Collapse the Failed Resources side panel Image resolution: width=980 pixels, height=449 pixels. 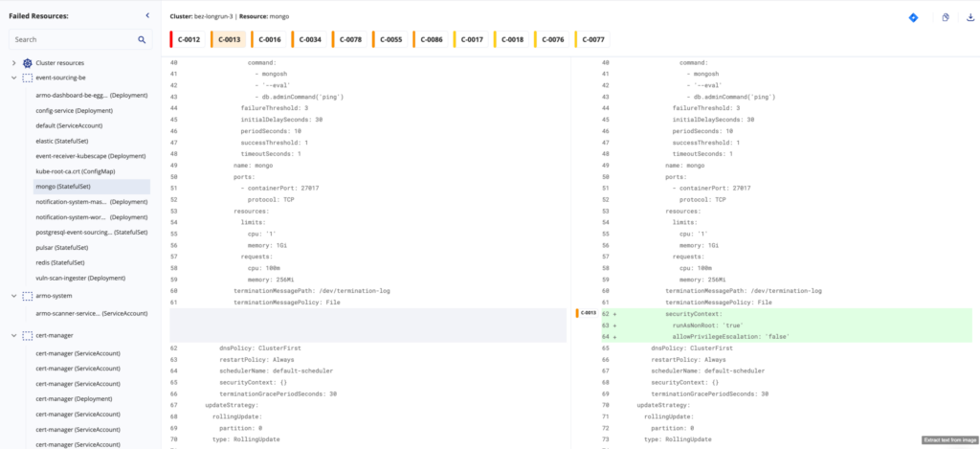[147, 15]
